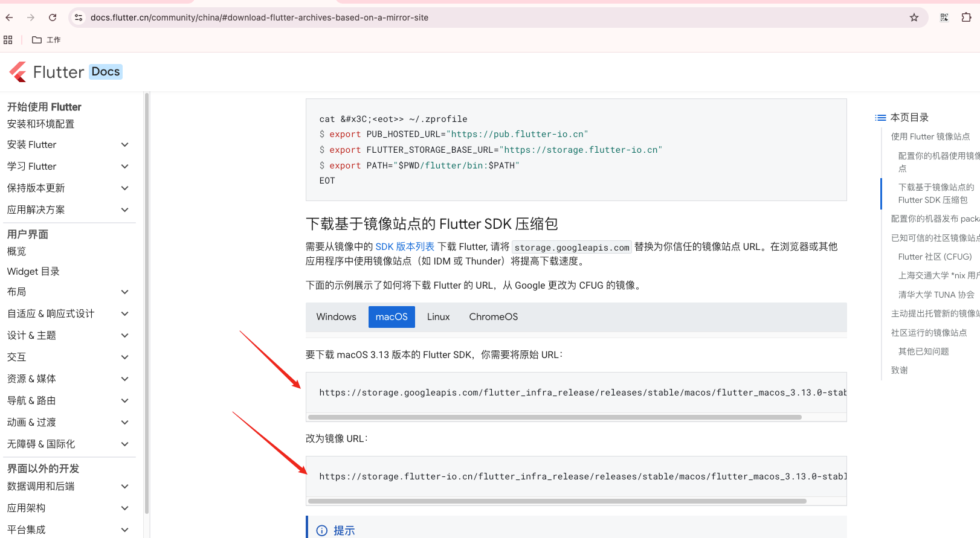Jump to 上海交通大学 *nix 用户组 in contents
Viewport: 980px width, 538px height.
click(939, 275)
